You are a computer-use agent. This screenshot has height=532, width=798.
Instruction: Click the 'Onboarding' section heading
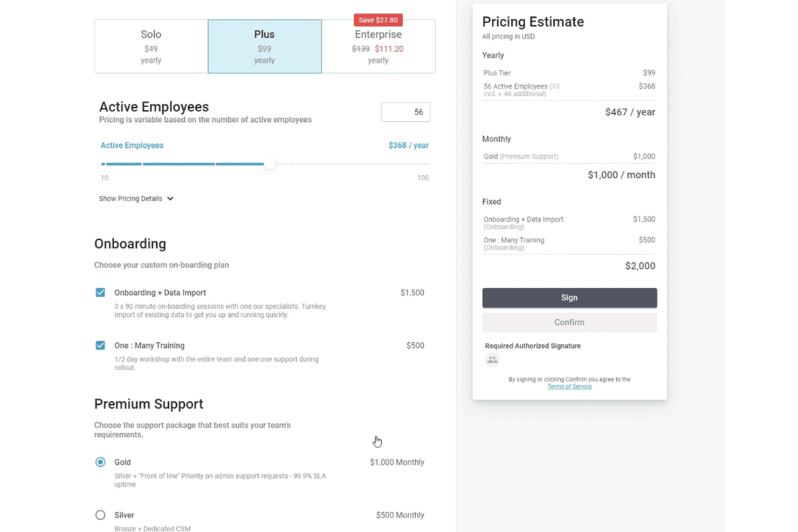coord(130,244)
